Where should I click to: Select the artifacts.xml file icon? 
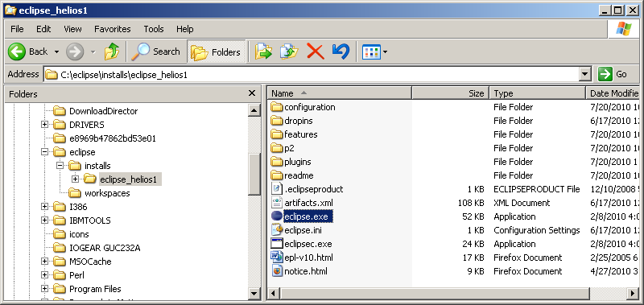[277, 203]
